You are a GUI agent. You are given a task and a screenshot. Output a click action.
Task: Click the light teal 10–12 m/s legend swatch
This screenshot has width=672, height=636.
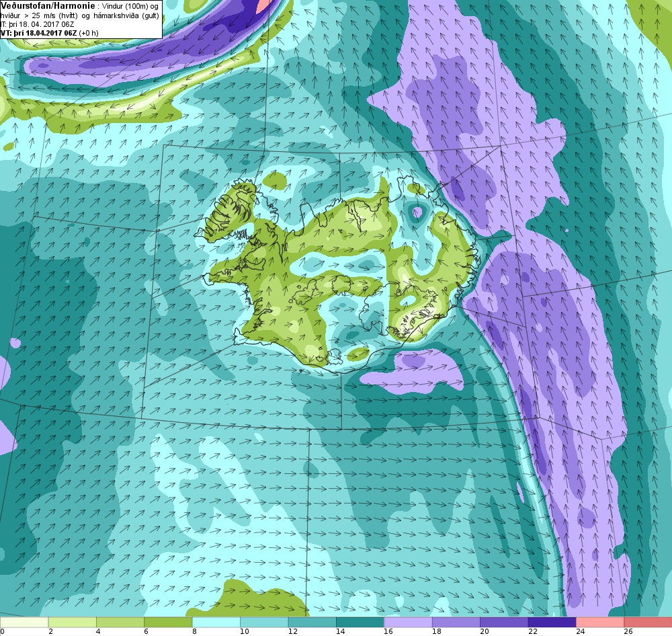264,623
